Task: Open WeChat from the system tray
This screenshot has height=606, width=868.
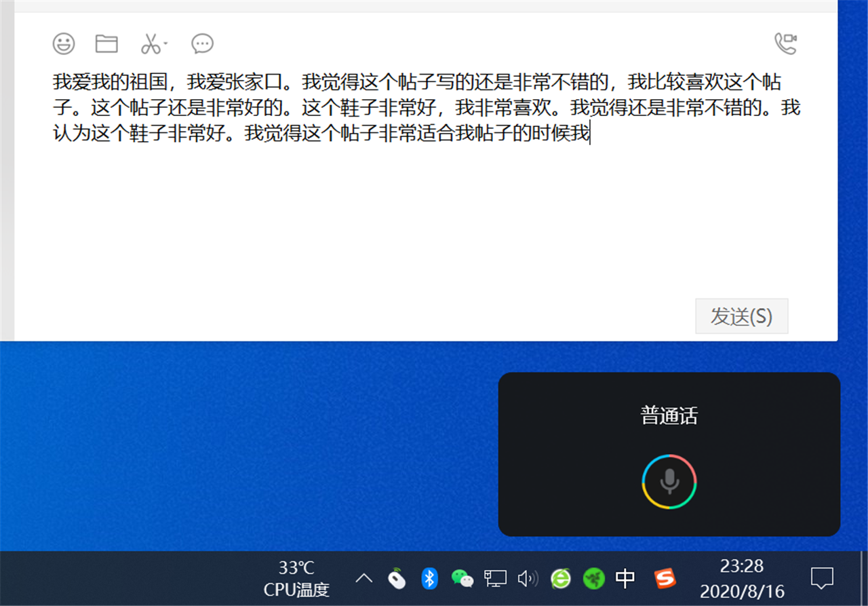Action: pos(462,578)
